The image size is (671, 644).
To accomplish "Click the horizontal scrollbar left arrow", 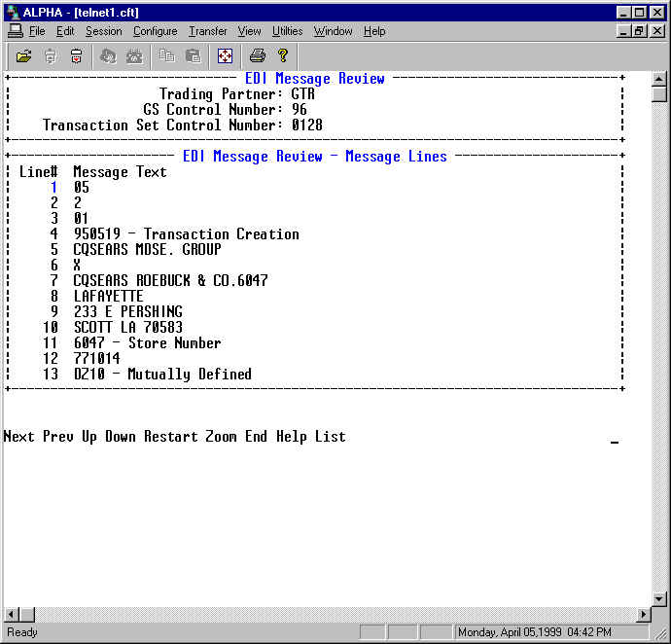I will (11, 614).
